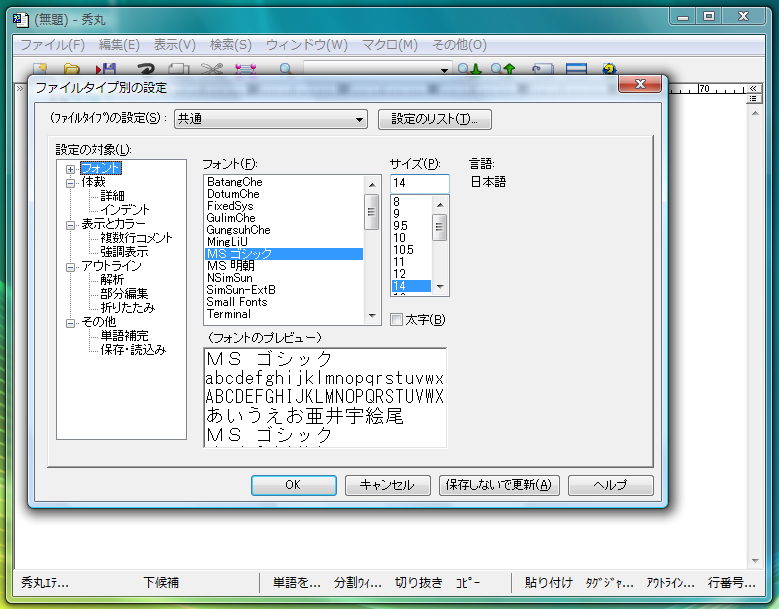The height and width of the screenshot is (609, 779).
Task: Click the Find previous (up arrow) icon
Action: 503,69
